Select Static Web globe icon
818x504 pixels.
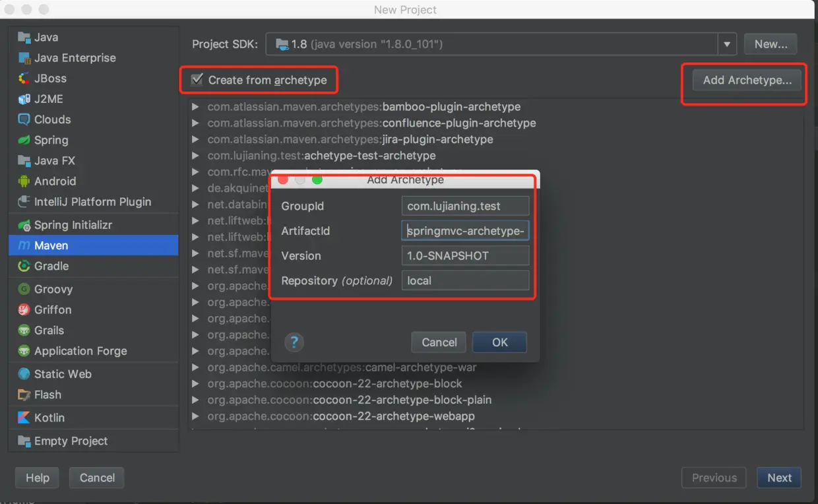pyautogui.click(x=24, y=374)
